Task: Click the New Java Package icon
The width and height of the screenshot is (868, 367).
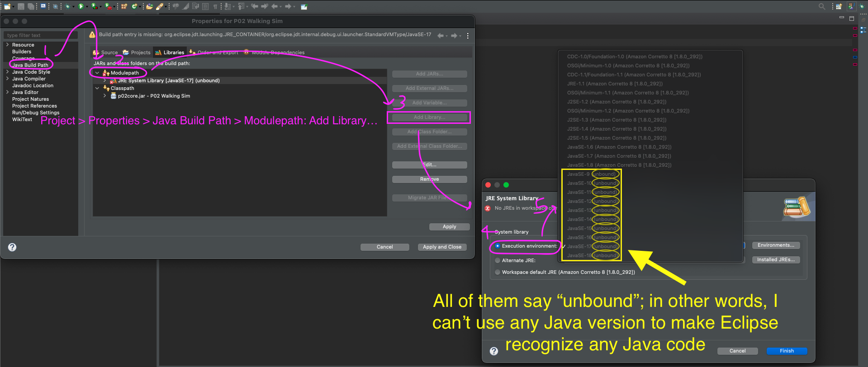Action: coord(124,6)
